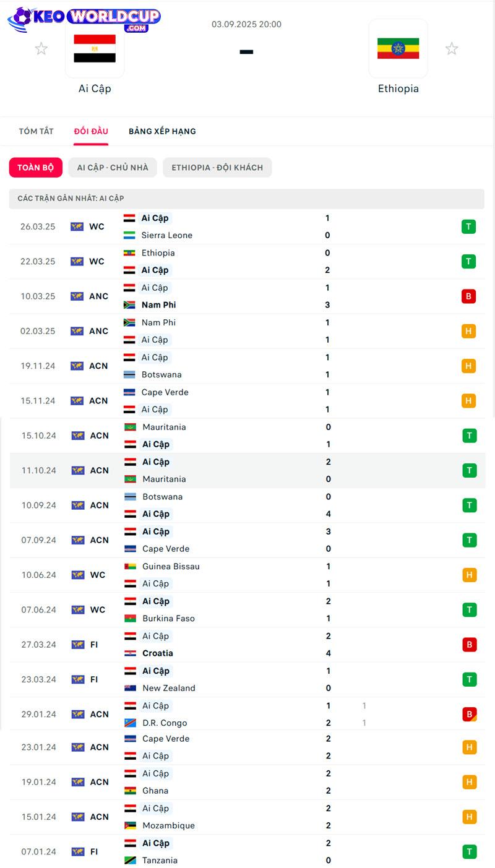Click green T badge for 26.03.25 match
The image size is (495, 868).
(x=468, y=226)
